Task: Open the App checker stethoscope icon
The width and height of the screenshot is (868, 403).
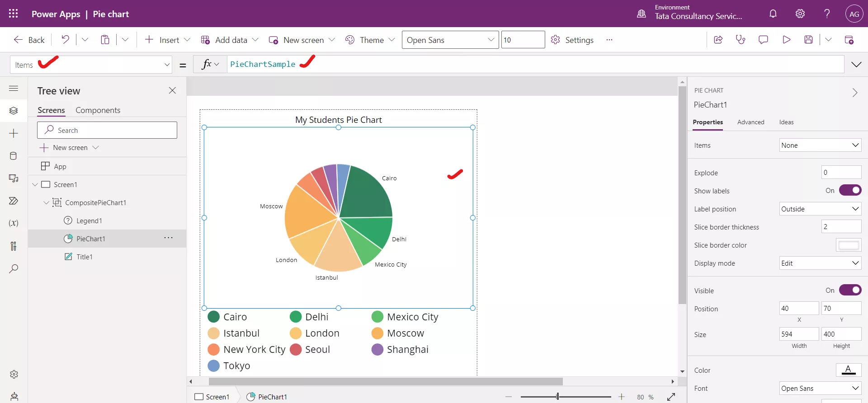Action: (741, 40)
